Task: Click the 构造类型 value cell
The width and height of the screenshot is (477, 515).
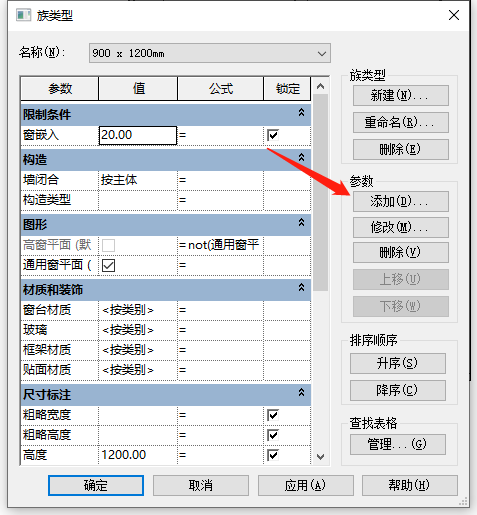Action: (138, 200)
